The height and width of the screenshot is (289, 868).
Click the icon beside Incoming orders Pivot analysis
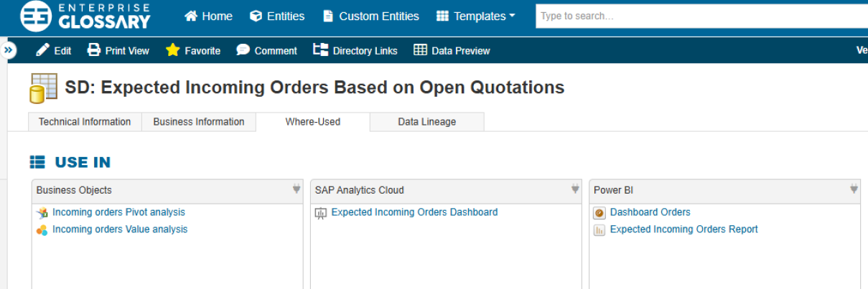coord(42,213)
